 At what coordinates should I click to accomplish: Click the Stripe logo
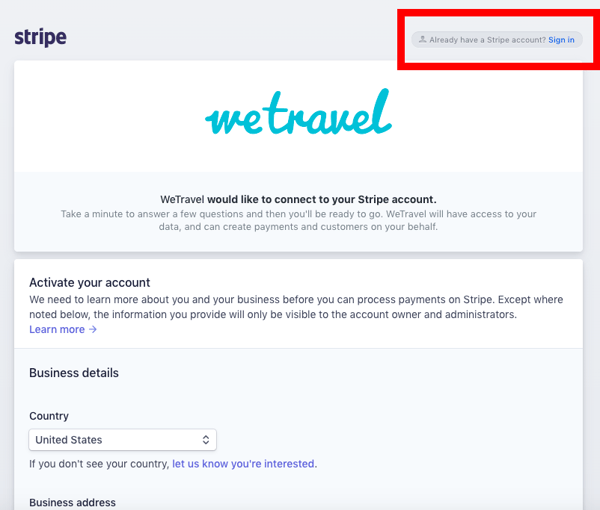click(x=40, y=38)
